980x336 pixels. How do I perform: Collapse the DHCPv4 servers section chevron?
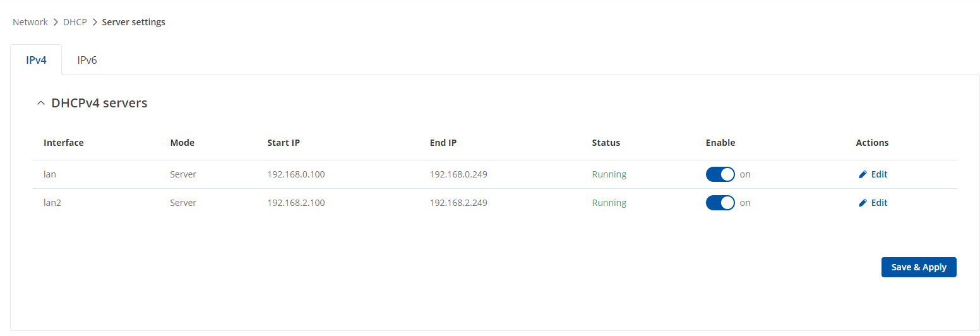[41, 103]
